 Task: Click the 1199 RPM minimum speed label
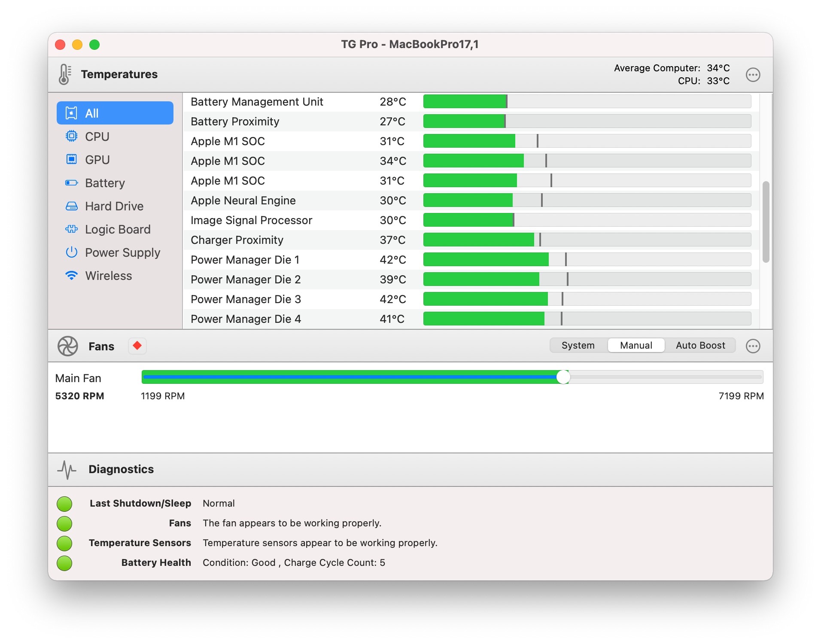pos(163,396)
